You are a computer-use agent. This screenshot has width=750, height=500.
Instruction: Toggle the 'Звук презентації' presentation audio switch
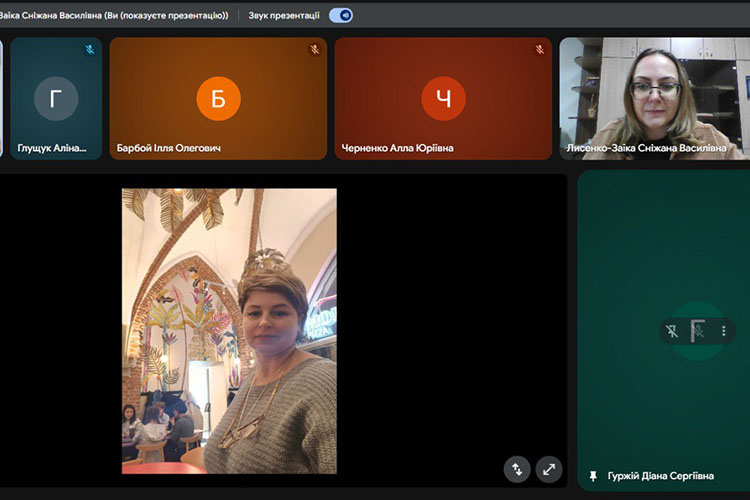coord(341,15)
